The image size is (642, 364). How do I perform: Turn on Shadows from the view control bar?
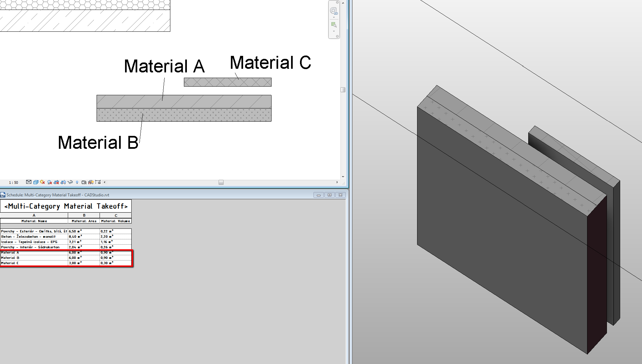point(50,182)
